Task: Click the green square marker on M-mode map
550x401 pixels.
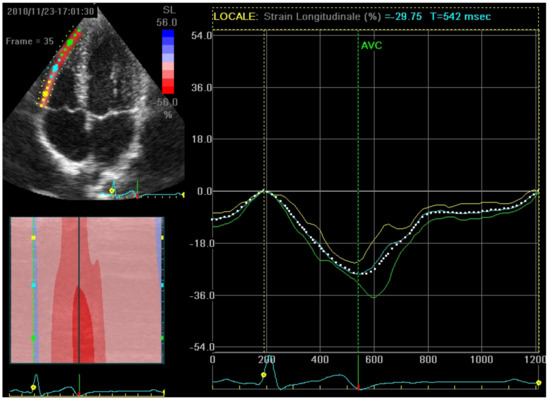Action: [x=33, y=338]
